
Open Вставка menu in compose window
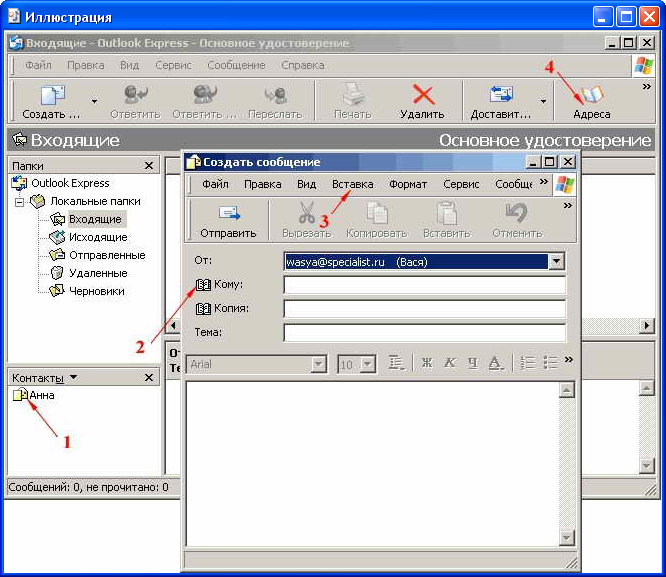point(353,184)
